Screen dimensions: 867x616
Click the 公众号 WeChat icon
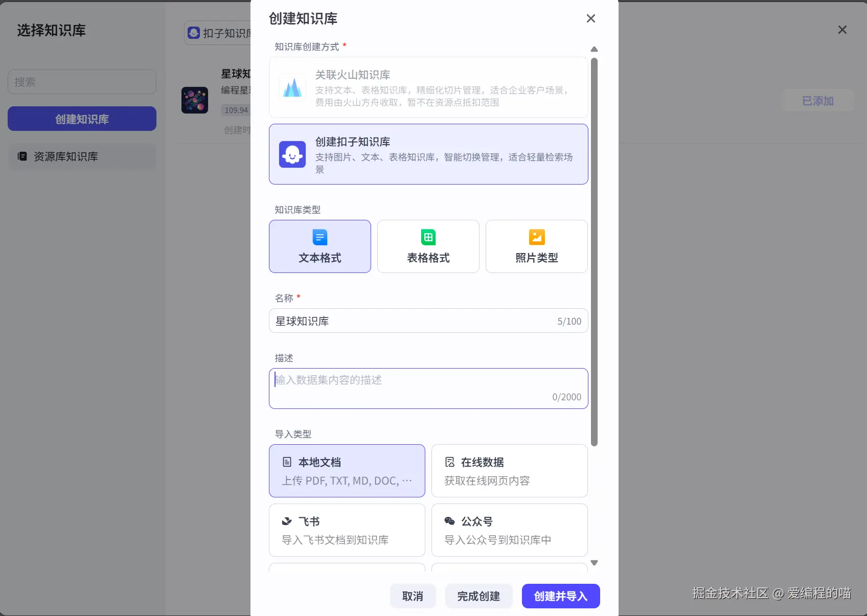click(450, 521)
